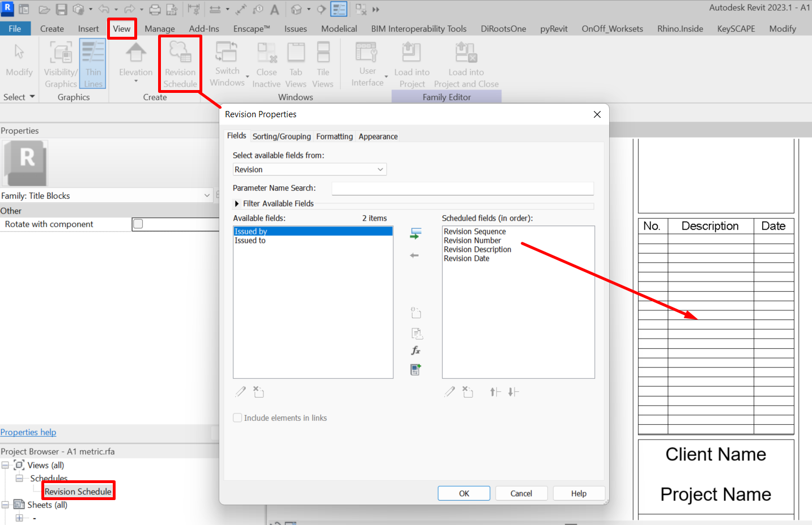Switch to the Insert ribbon tab
Viewport: 812px width, 525px height.
click(x=88, y=28)
